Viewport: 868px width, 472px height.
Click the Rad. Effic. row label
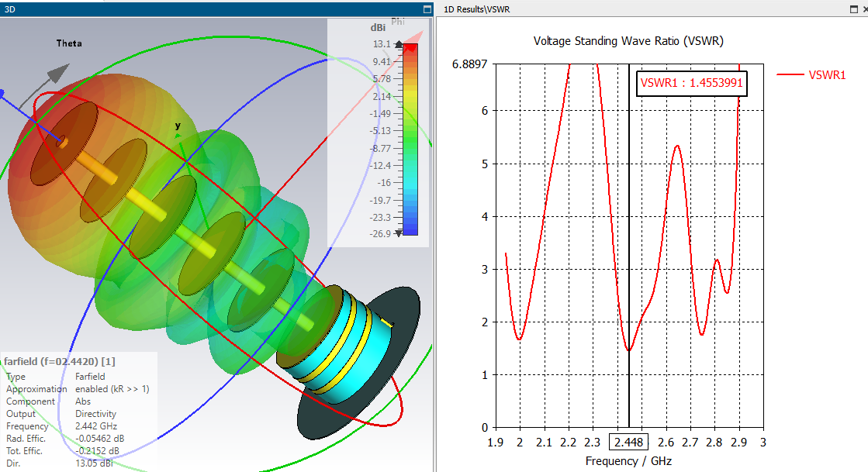tap(26, 438)
